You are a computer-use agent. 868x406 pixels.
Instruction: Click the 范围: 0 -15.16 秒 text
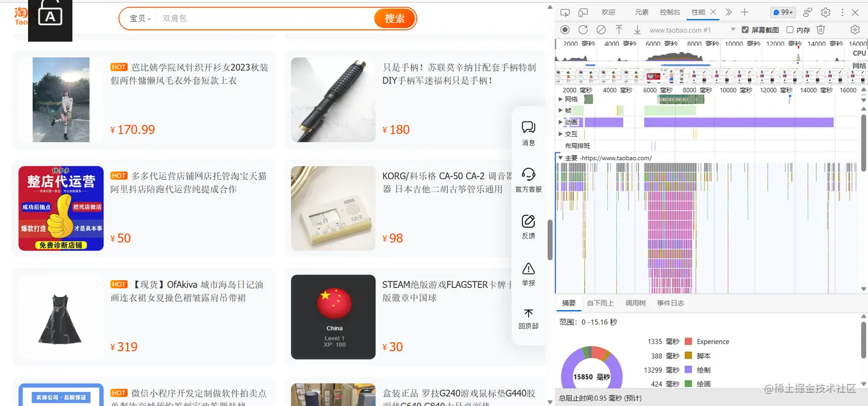pyautogui.click(x=588, y=322)
